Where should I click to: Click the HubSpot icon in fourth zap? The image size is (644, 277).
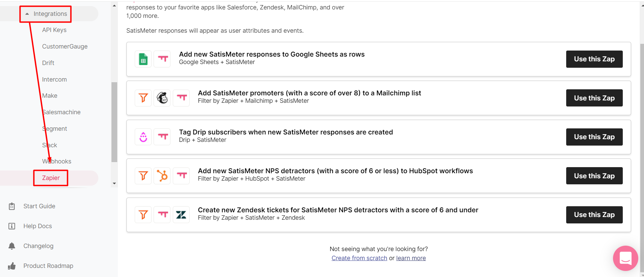(x=162, y=176)
